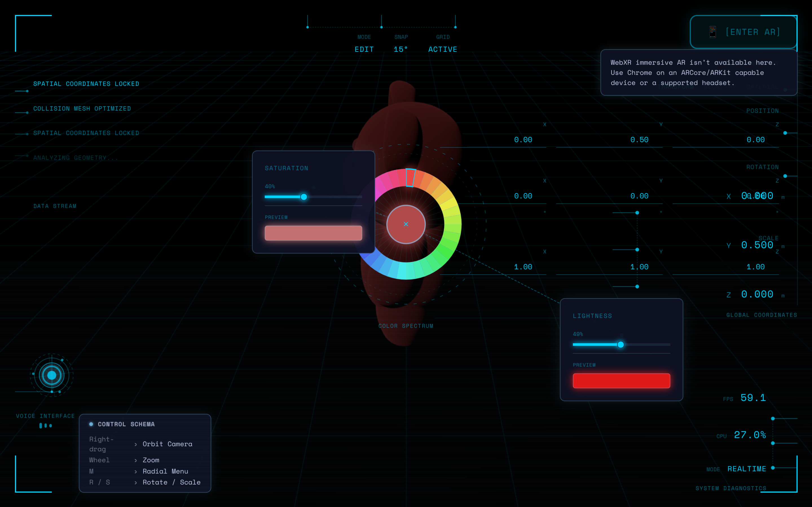Viewport: 812px width, 507px height.
Task: Activate the voice interface circular orb
Action: coord(52,375)
